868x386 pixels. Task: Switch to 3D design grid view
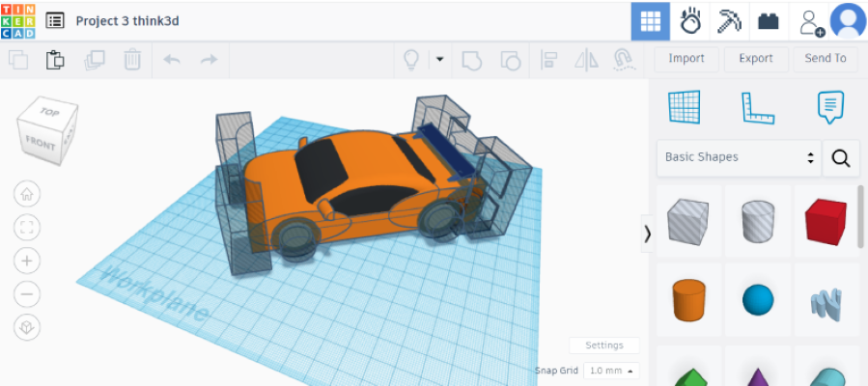(x=651, y=21)
